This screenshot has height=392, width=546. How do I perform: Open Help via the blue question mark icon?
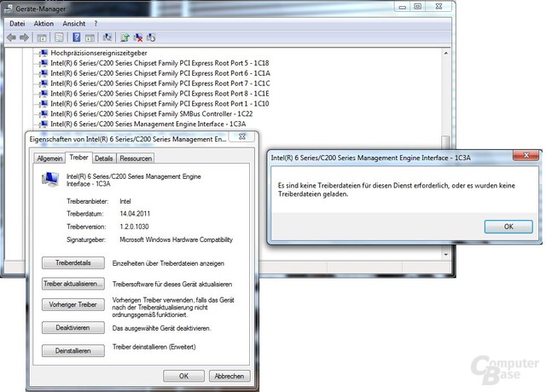point(77,37)
